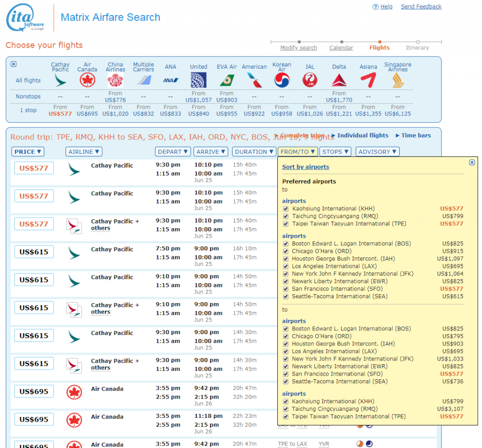The width and height of the screenshot is (482, 448).
Task: Click the Matrix Airfare Search title
Action: coord(110,17)
